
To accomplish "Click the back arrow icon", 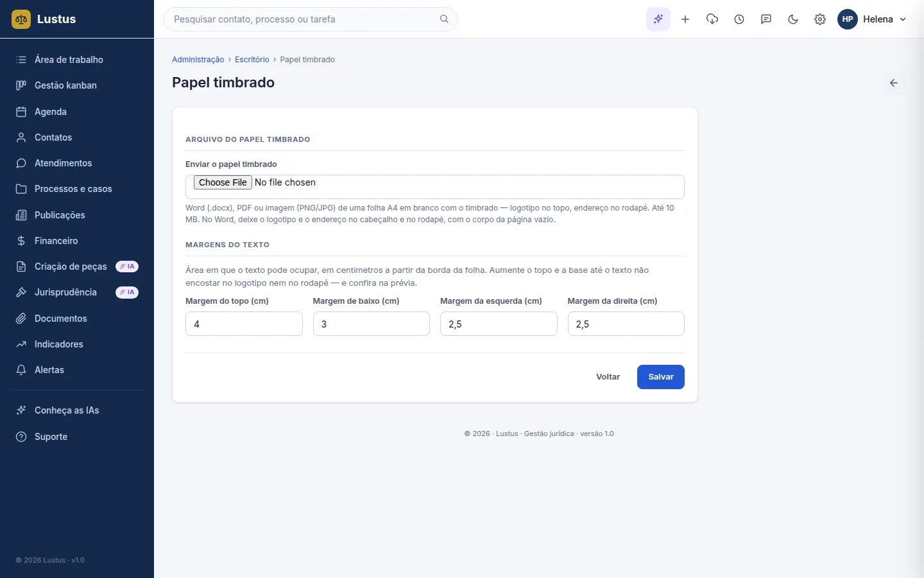I will point(894,83).
